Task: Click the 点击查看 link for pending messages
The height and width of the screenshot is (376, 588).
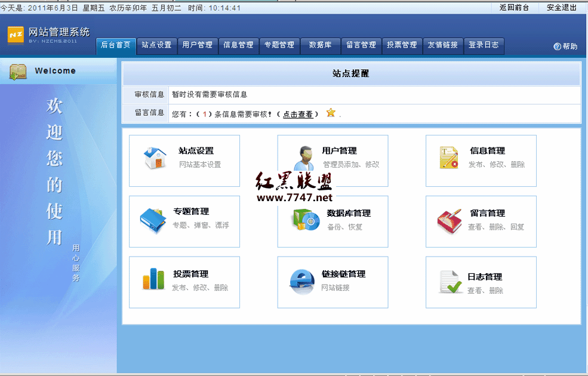Action: 298,115
